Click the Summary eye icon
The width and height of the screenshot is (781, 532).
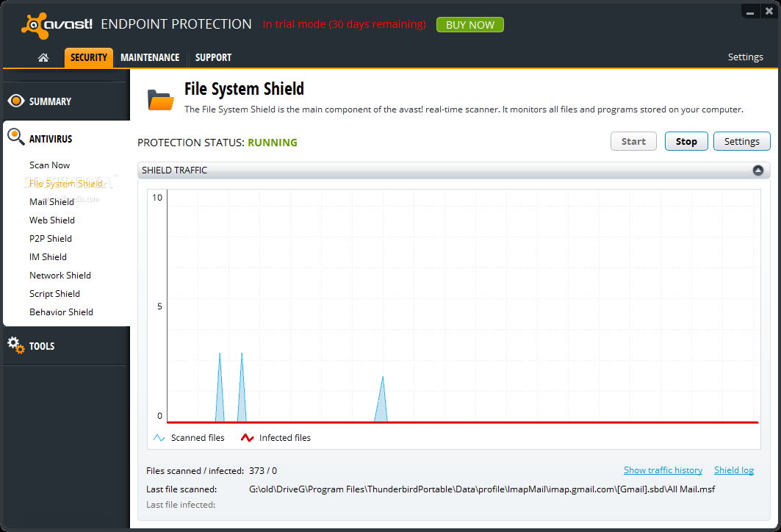(16, 101)
